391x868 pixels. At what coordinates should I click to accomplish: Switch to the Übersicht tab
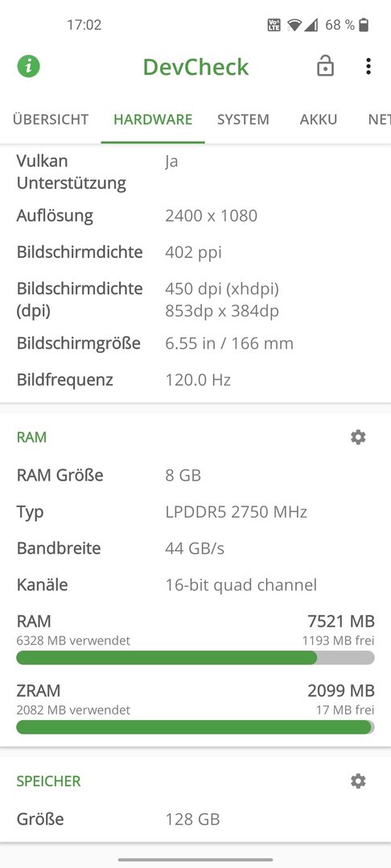[51, 119]
